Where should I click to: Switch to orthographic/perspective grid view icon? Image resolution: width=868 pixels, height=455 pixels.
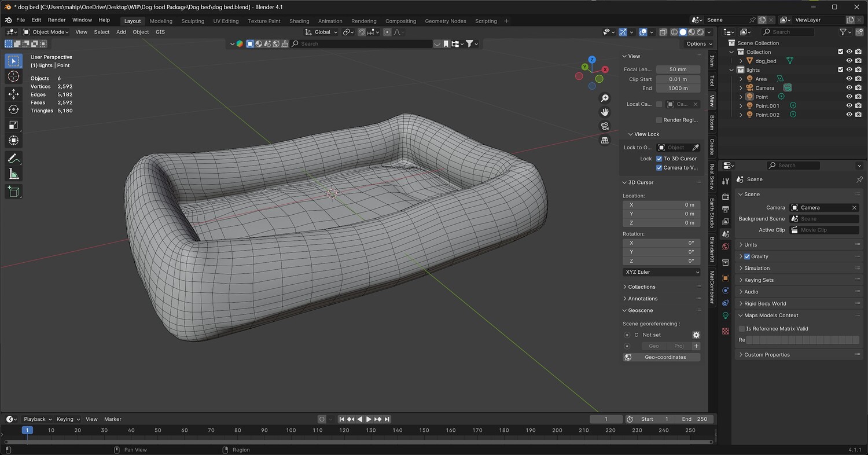[x=605, y=140]
